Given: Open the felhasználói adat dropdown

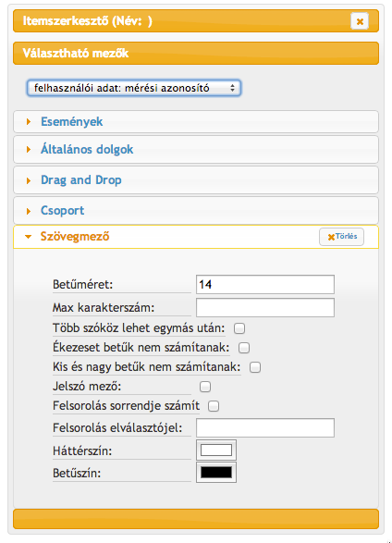Looking at the screenshot, I should tap(133, 88).
